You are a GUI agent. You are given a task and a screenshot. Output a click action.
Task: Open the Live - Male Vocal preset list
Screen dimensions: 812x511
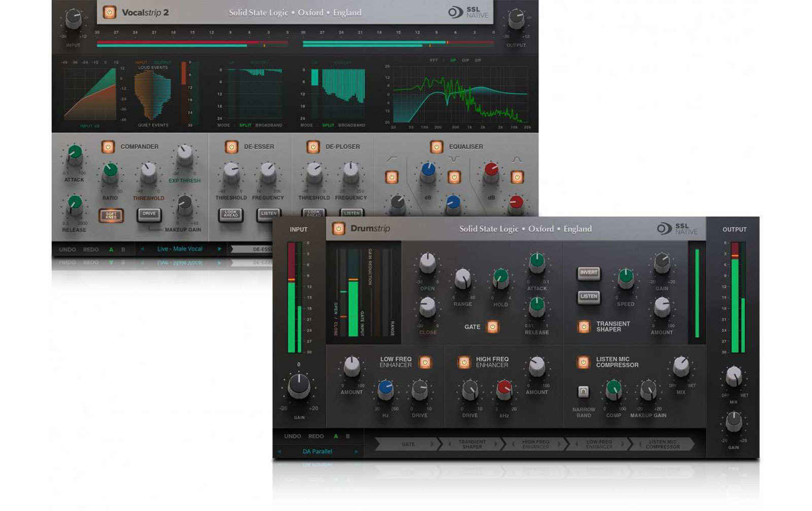click(180, 249)
